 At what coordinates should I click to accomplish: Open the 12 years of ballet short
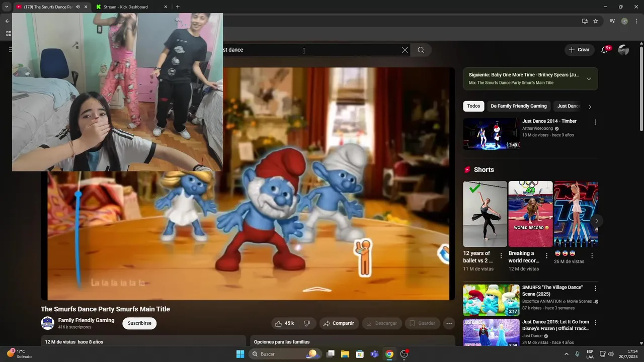click(485, 214)
